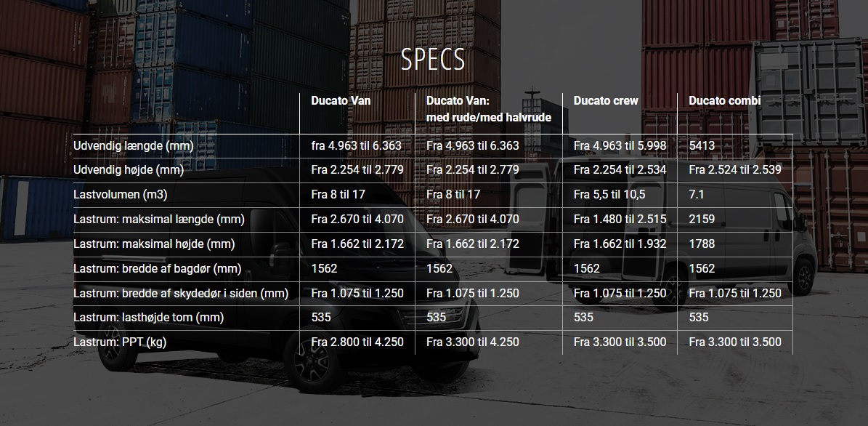Click Lastrum: bredde af skydedør label
This screenshot has height=426, width=868.
181,293
